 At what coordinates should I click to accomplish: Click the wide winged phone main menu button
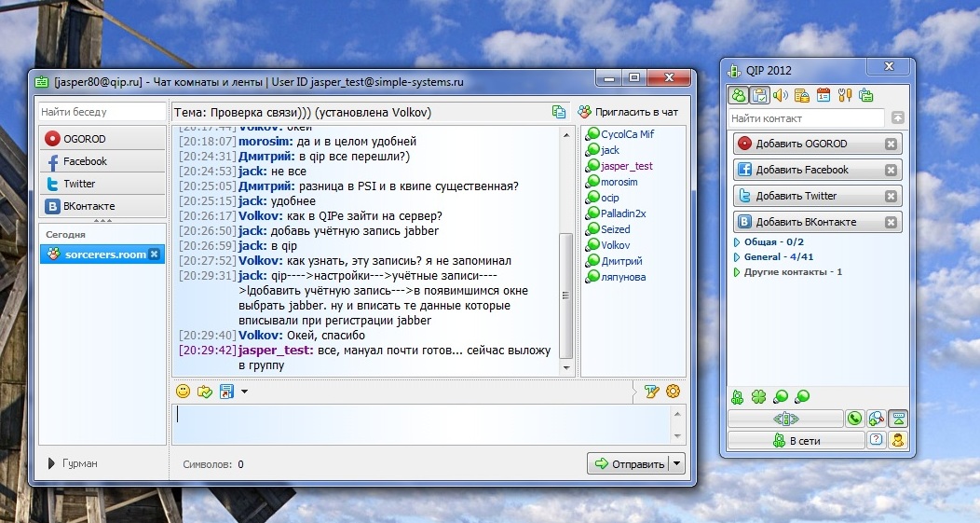point(785,419)
